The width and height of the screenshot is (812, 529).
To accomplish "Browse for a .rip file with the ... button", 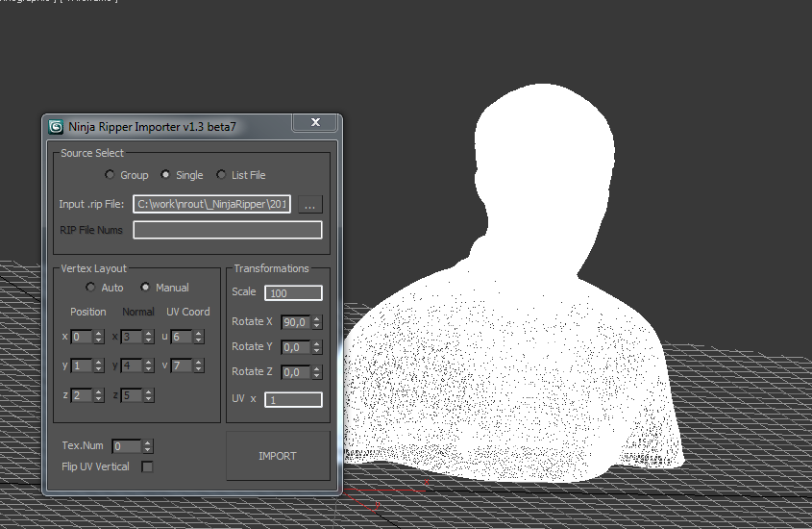I will (x=309, y=204).
